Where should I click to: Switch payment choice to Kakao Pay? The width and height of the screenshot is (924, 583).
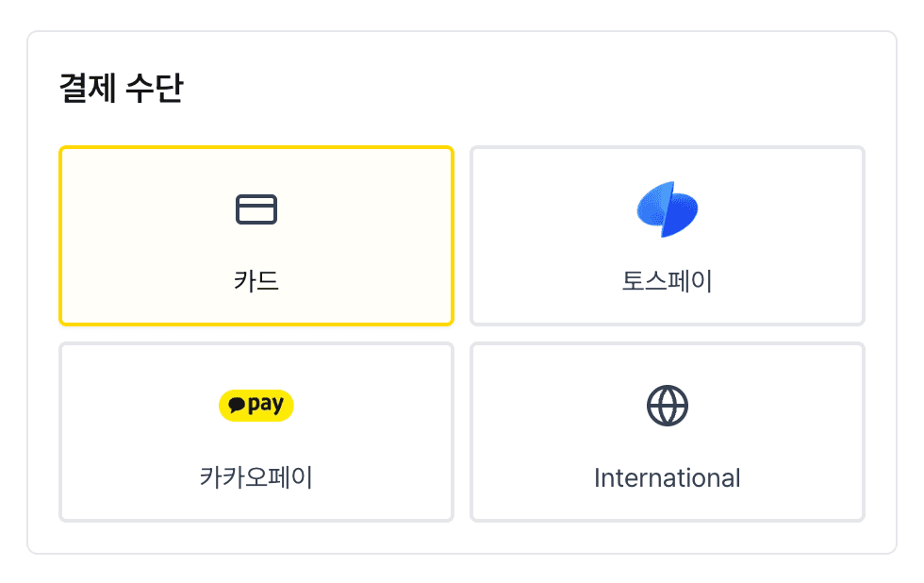tap(256, 432)
